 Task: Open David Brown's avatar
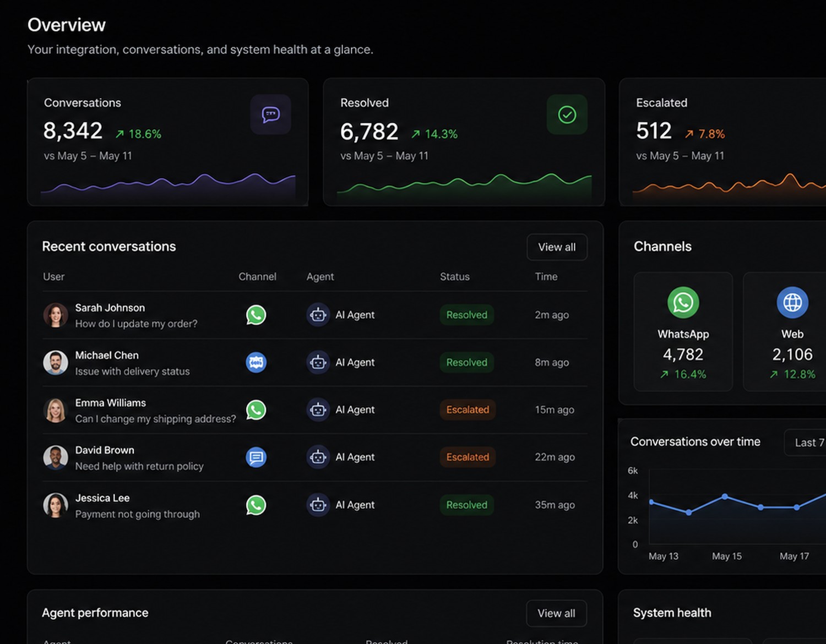click(x=56, y=457)
